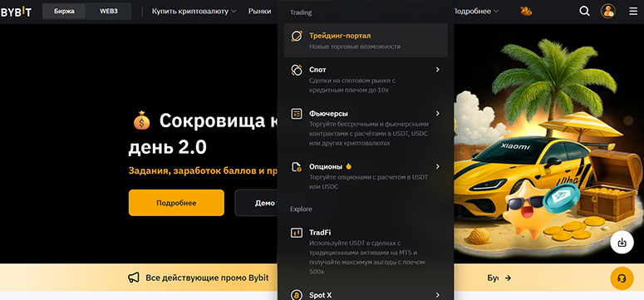The image size is (644, 300).
Task: Select the Опционы menu entry
Action: pyautogui.click(x=366, y=176)
